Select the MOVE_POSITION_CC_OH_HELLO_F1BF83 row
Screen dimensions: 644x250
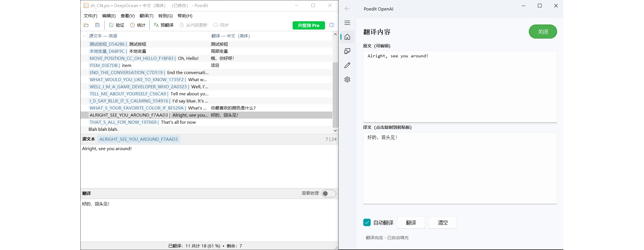[207, 58]
